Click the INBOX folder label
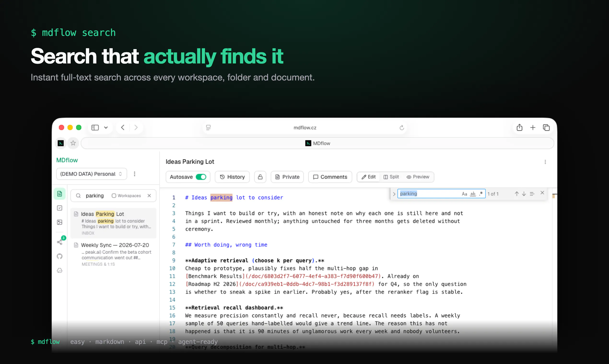The width and height of the screenshot is (609, 364). 88,233
